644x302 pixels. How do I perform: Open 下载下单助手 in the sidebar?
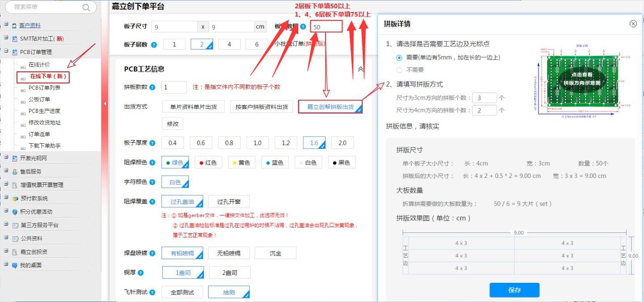click(45, 146)
